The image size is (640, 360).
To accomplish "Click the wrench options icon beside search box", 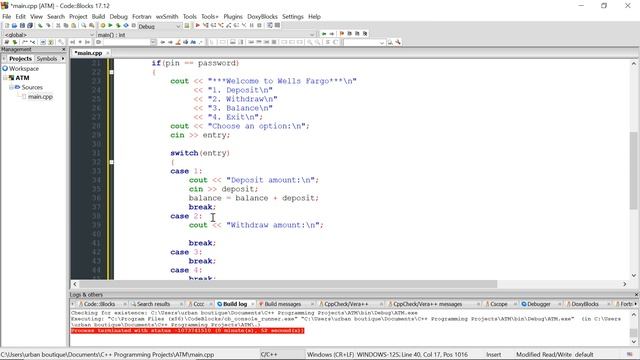I will pos(398,42).
